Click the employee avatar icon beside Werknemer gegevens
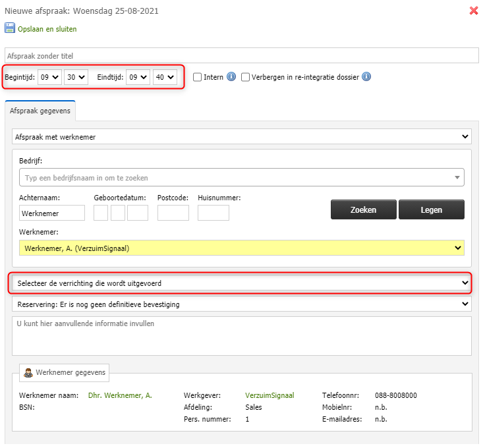 [28, 373]
